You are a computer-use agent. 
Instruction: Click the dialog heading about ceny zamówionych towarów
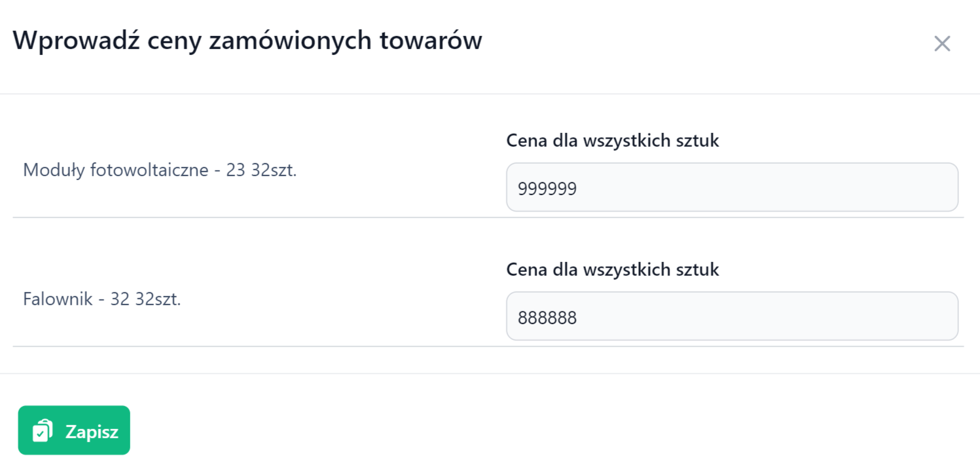point(247,41)
